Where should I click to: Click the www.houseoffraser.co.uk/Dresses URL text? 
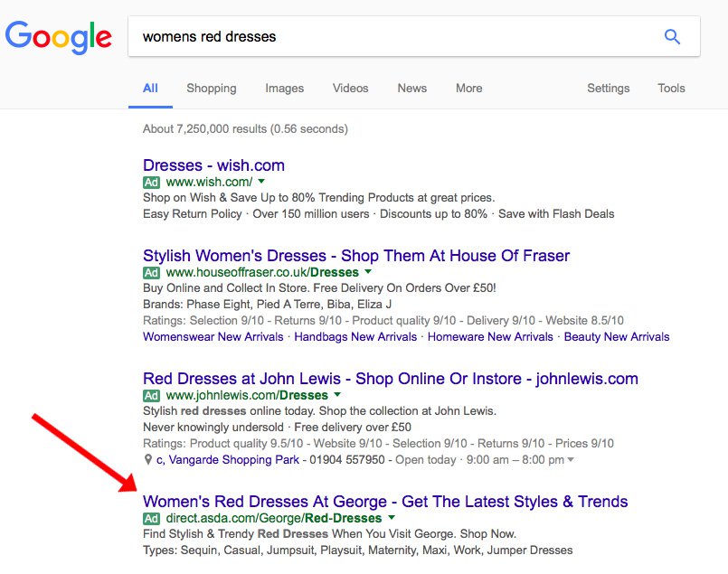tap(262, 272)
